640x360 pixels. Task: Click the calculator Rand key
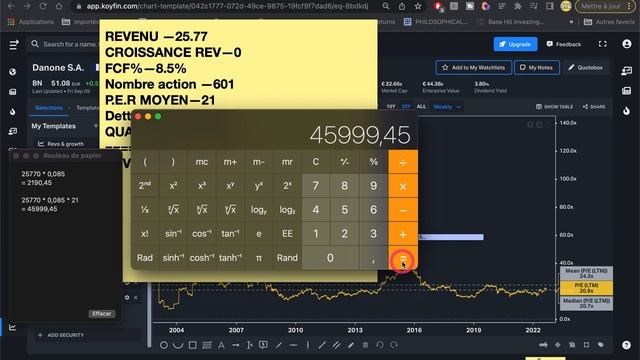pyautogui.click(x=287, y=258)
